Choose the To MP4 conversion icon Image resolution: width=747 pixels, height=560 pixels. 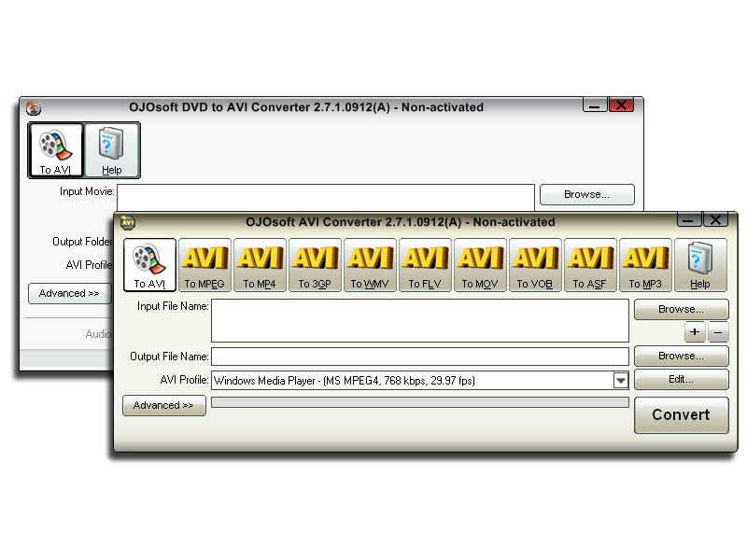pos(260,265)
